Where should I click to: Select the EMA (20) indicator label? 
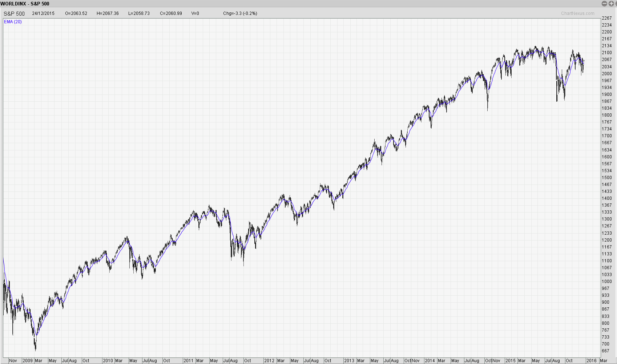click(13, 22)
